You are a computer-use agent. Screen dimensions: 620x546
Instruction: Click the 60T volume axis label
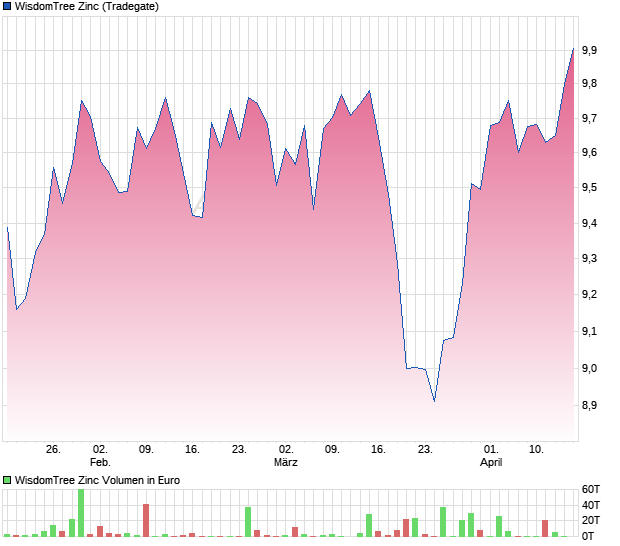tap(591, 490)
